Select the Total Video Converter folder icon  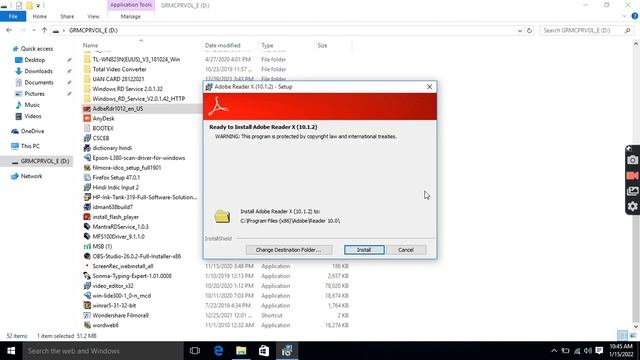87,69
